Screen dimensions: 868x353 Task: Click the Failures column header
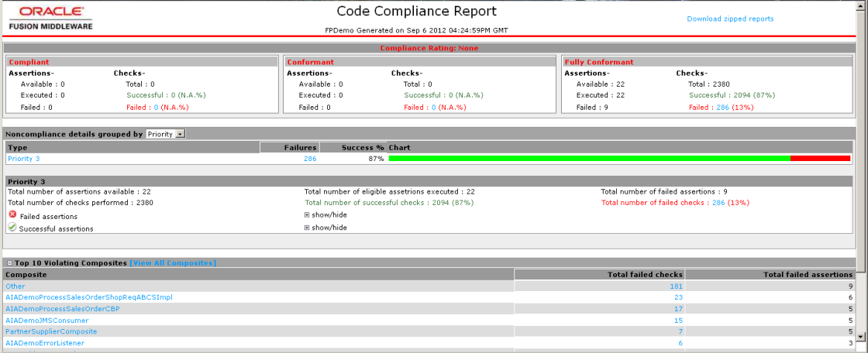[290, 148]
